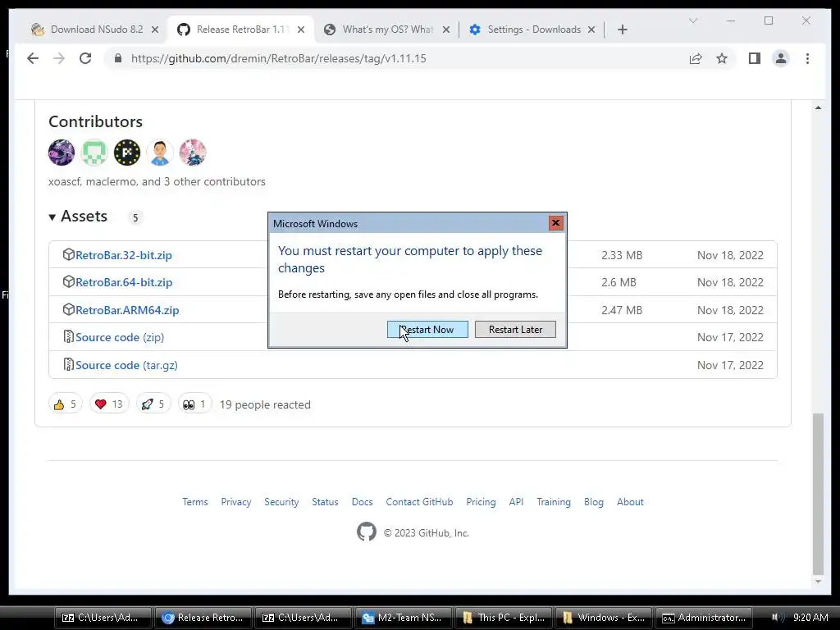Click the first purple contributor avatar
The image size is (840, 630).
point(62,152)
